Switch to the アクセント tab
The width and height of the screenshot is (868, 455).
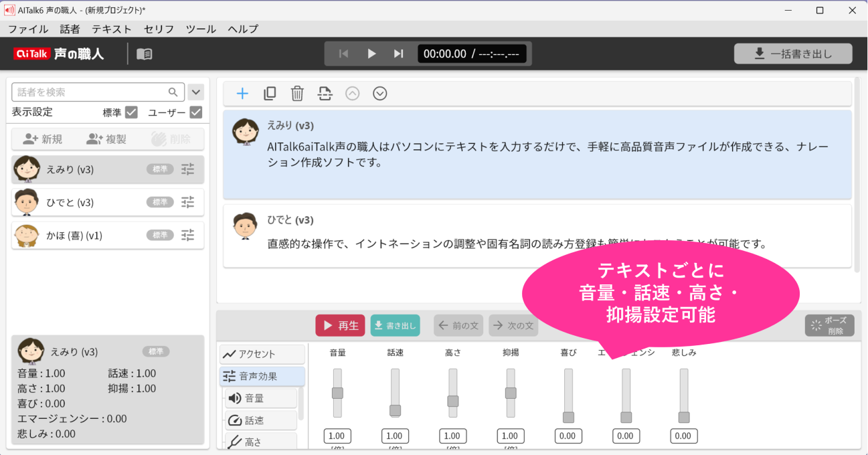(x=262, y=354)
